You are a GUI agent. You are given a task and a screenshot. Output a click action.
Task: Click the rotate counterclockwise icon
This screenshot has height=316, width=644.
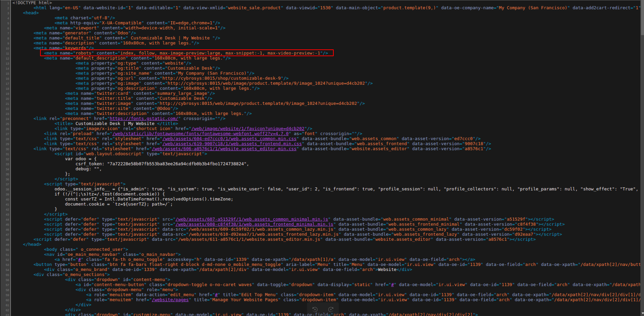pos(315,310)
